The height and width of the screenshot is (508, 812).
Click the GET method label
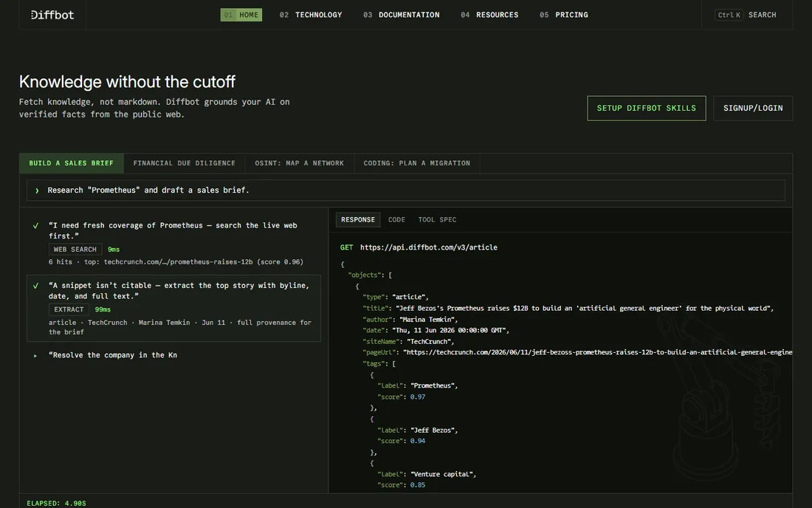point(346,247)
